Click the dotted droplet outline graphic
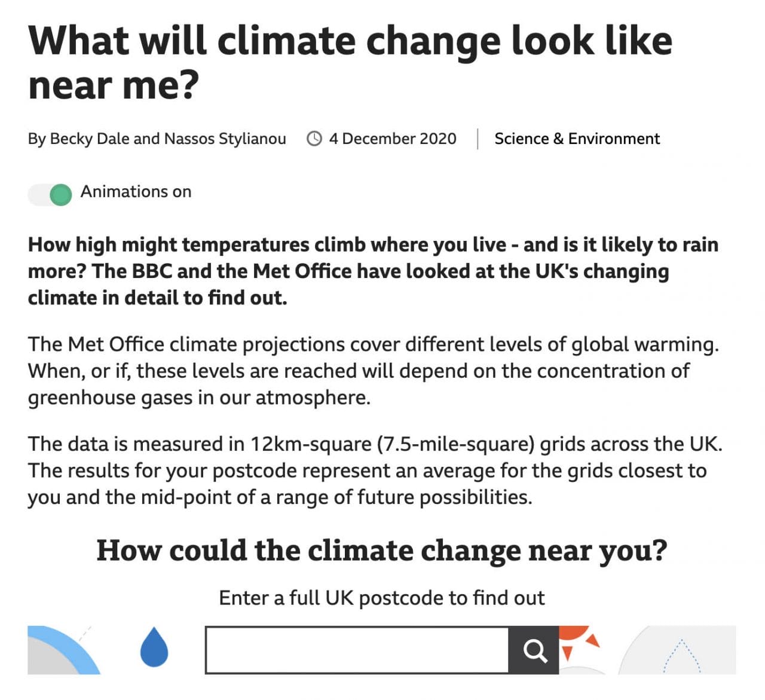This screenshot has width=765, height=700. pos(681,656)
